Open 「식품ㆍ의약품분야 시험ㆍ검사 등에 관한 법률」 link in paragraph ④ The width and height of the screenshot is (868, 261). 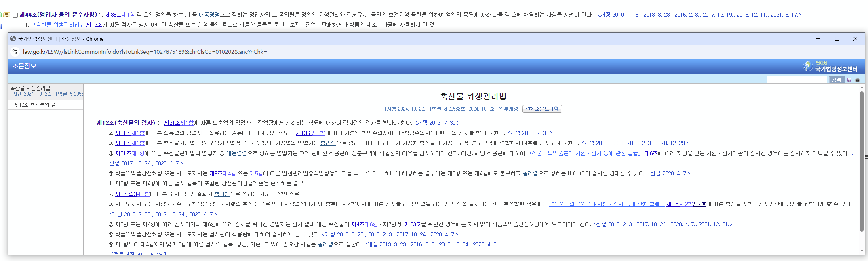coord(584,153)
